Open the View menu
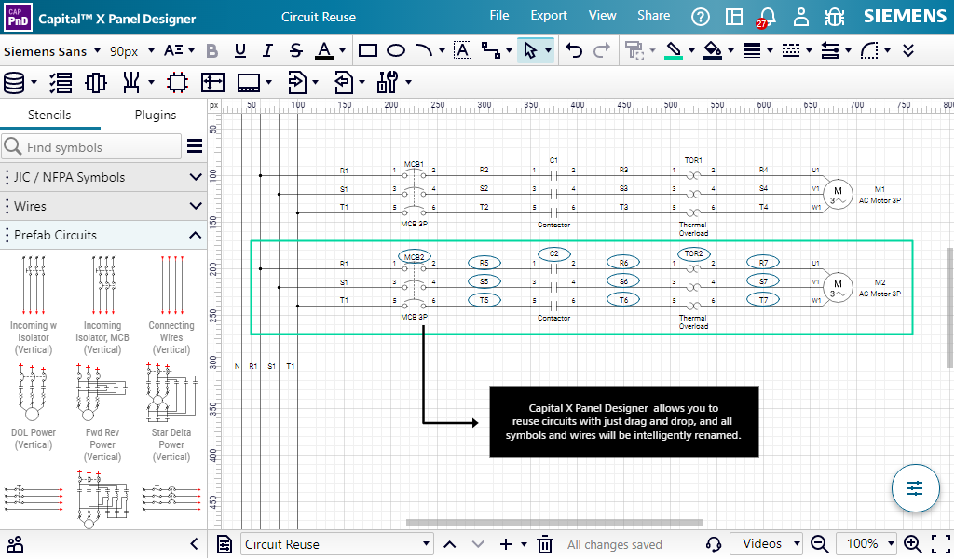The image size is (955, 560). pos(603,16)
